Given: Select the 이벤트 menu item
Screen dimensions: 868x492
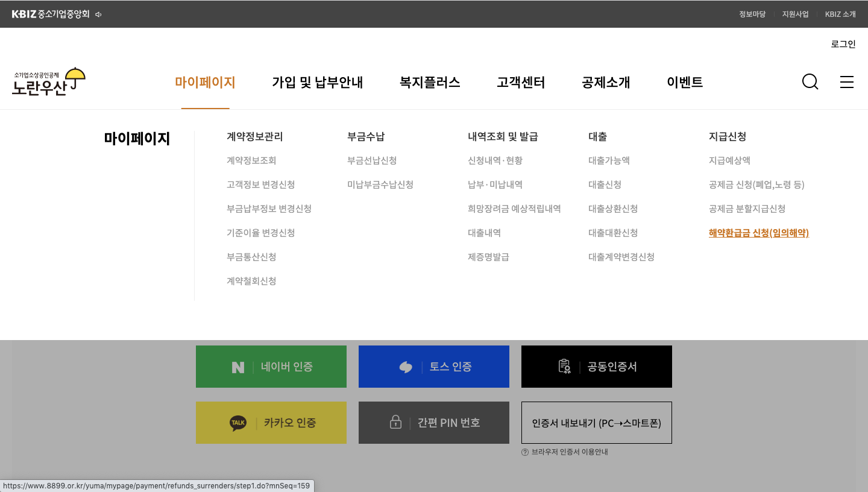Looking at the screenshot, I should [685, 82].
